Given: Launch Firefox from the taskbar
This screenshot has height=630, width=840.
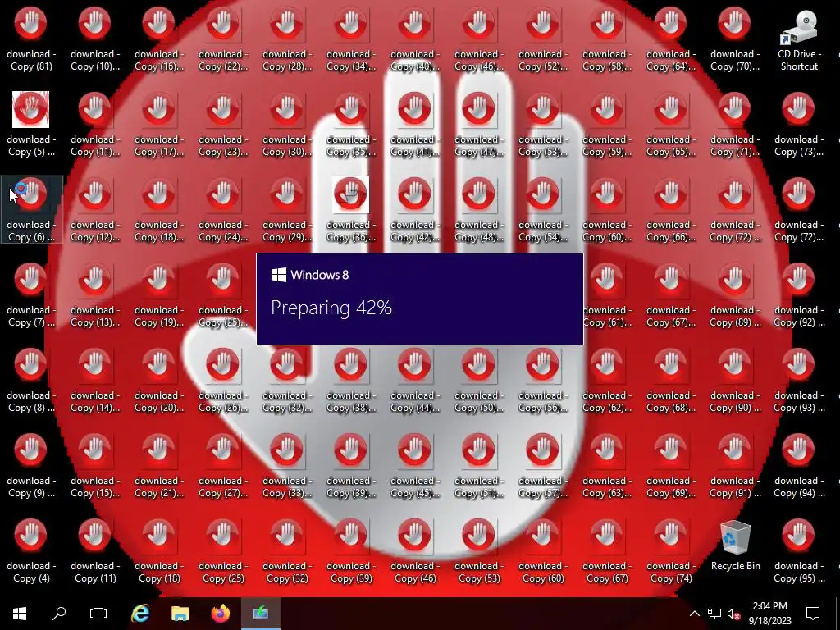Looking at the screenshot, I should pyautogui.click(x=220, y=613).
